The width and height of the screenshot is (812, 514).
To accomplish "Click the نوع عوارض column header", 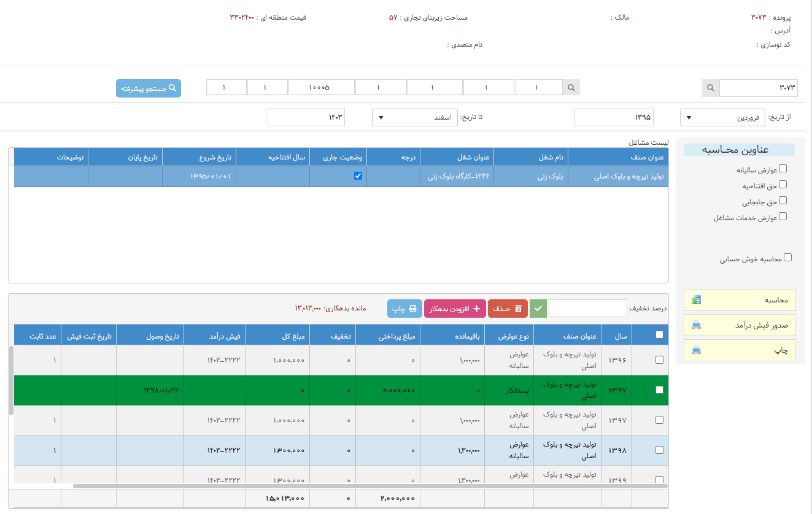I will [x=509, y=335].
